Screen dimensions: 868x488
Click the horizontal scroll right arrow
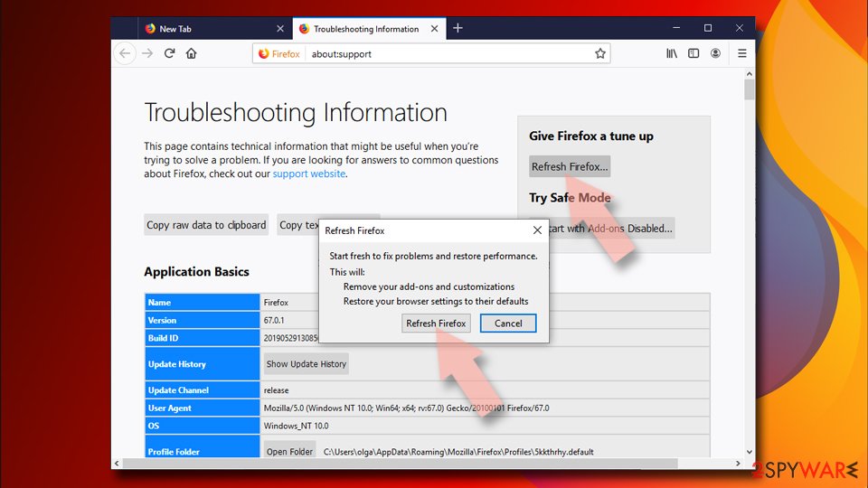(x=738, y=463)
